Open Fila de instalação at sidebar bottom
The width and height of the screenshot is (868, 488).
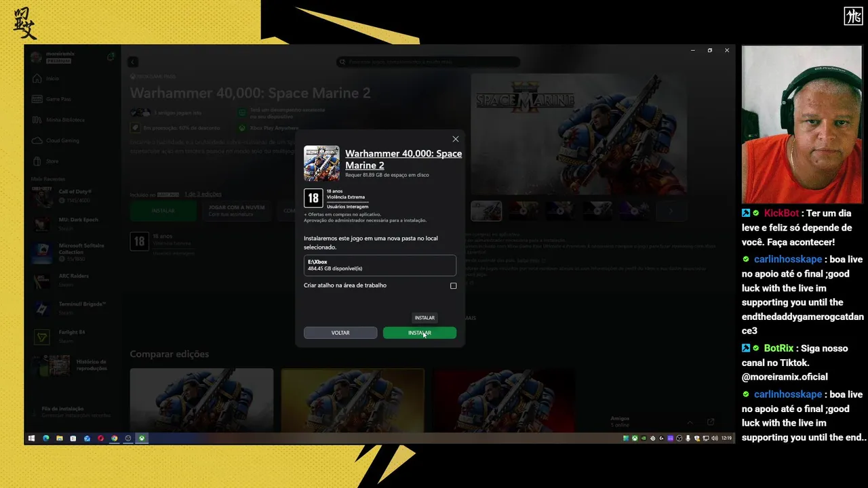[x=73, y=412]
